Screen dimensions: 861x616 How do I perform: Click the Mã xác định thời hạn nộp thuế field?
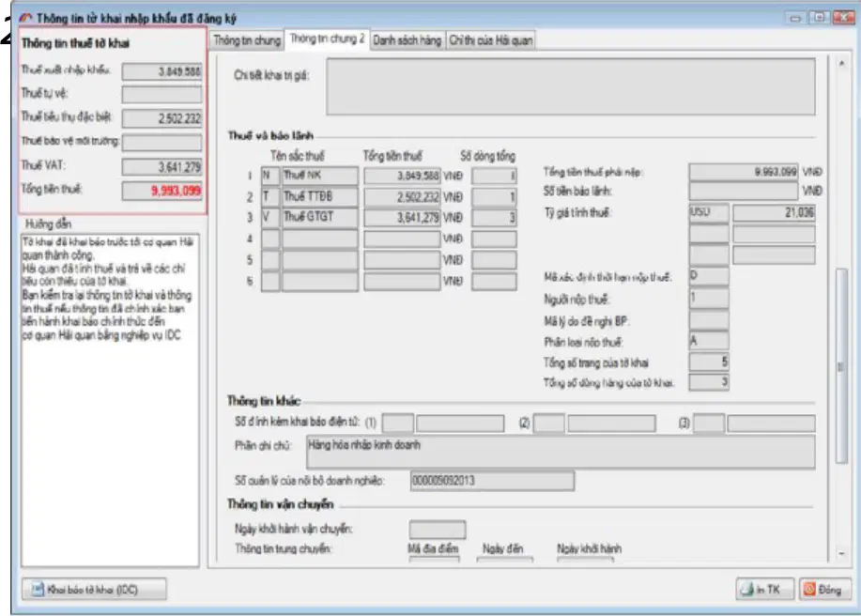(x=709, y=276)
